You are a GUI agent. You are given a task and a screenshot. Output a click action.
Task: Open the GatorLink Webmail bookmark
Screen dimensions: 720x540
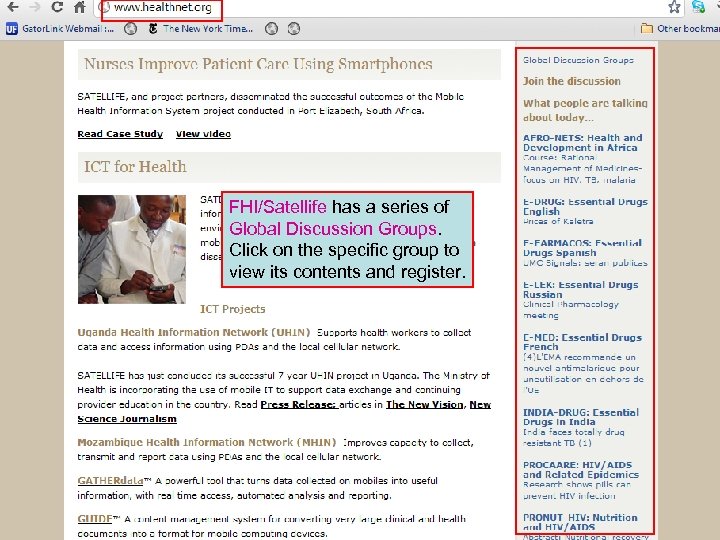tap(60, 29)
